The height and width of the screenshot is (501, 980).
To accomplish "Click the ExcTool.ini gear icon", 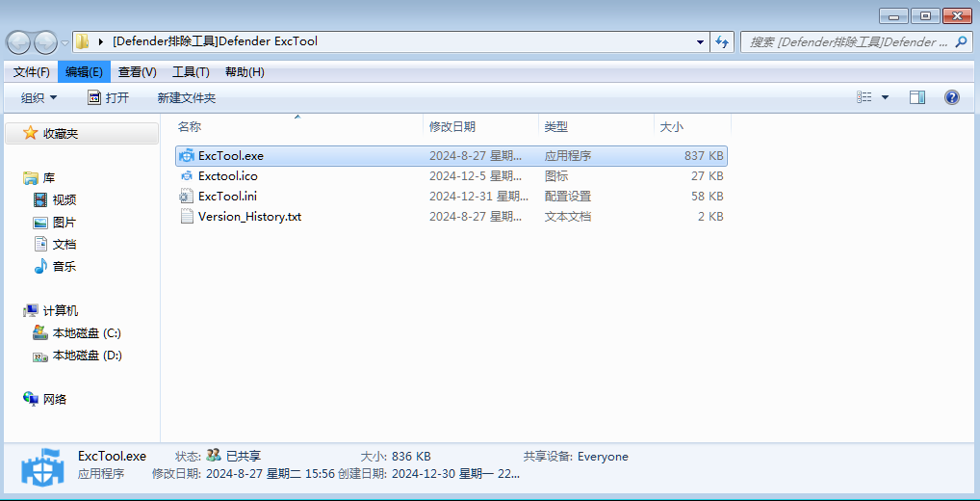I will point(186,197).
